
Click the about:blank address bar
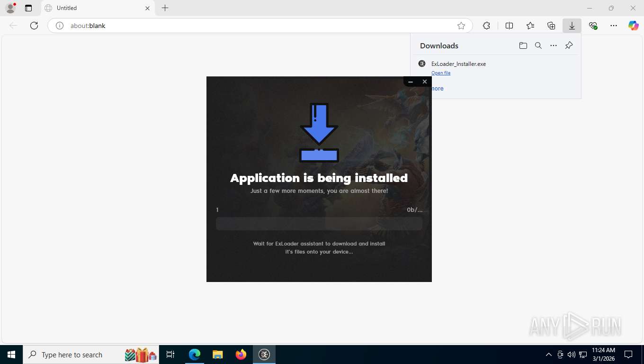pyautogui.click(x=260, y=26)
